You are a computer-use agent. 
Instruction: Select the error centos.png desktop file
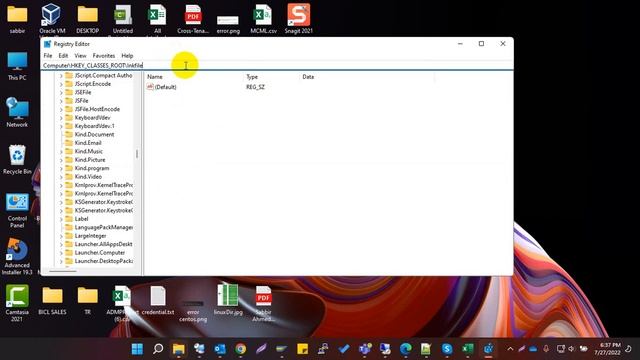pos(193,311)
